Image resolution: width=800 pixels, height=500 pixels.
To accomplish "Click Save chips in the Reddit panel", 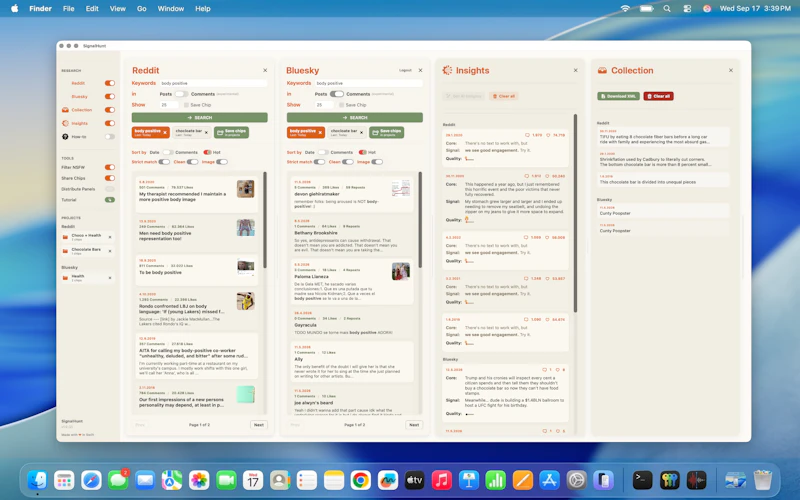I will 232,132.
